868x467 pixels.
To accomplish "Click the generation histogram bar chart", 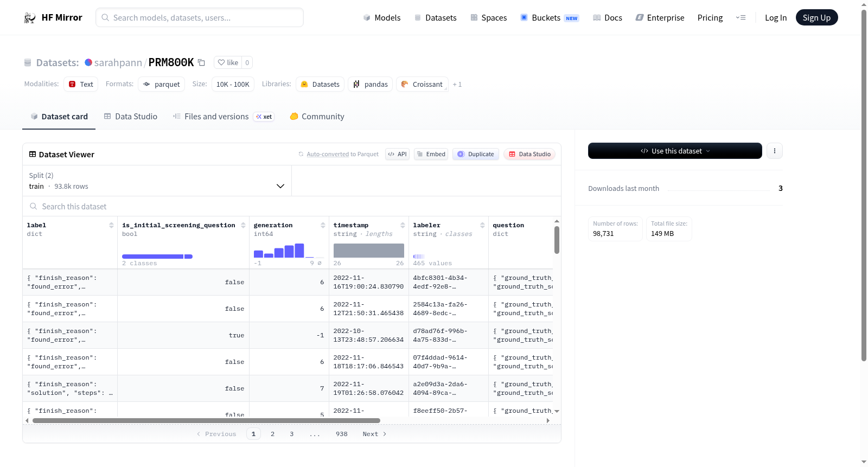I will 289,250.
